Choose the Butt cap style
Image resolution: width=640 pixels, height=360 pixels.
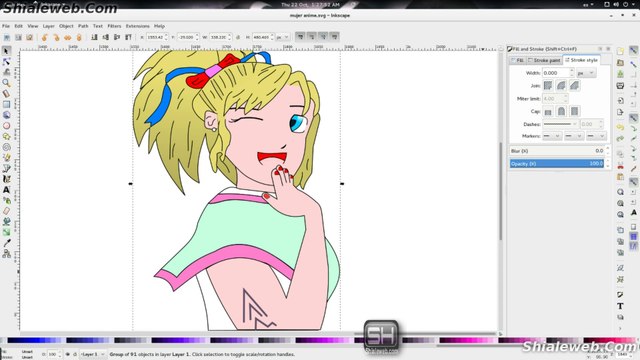click(x=548, y=111)
